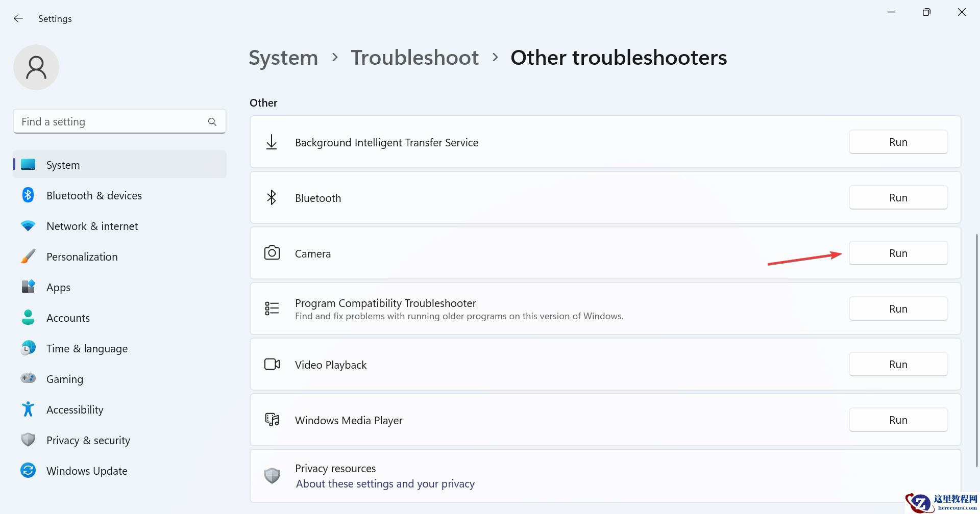Click the Video Playback camcorder icon
Screen dimensions: 980x514
pyautogui.click(x=272, y=364)
